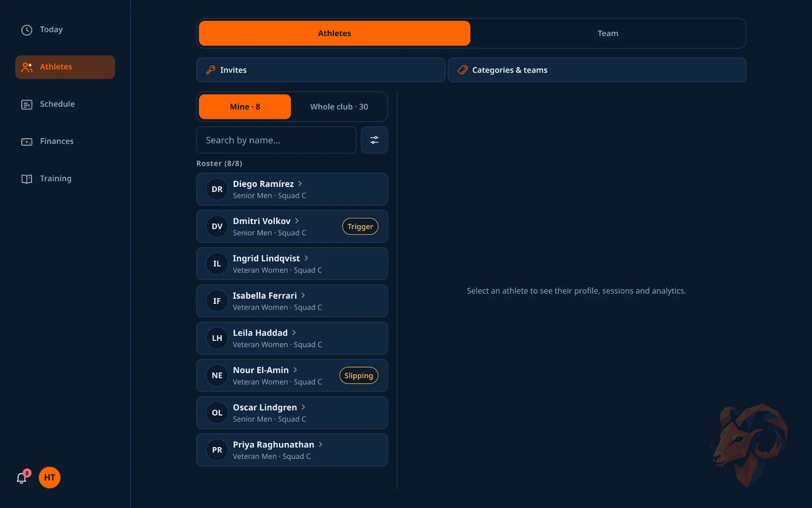The width and height of the screenshot is (812, 508).
Task: Expand Diego Ramírez chevron
Action: (x=300, y=183)
